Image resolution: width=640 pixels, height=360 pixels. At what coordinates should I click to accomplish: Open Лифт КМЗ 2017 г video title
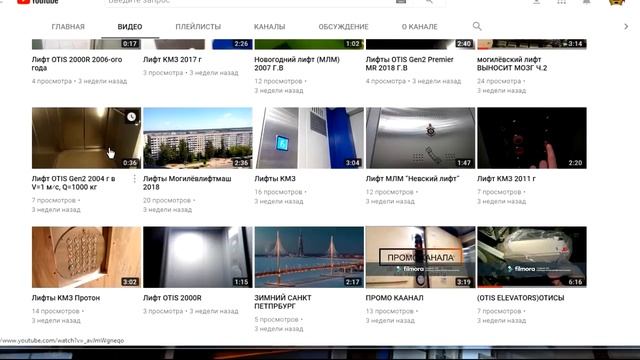(172, 60)
